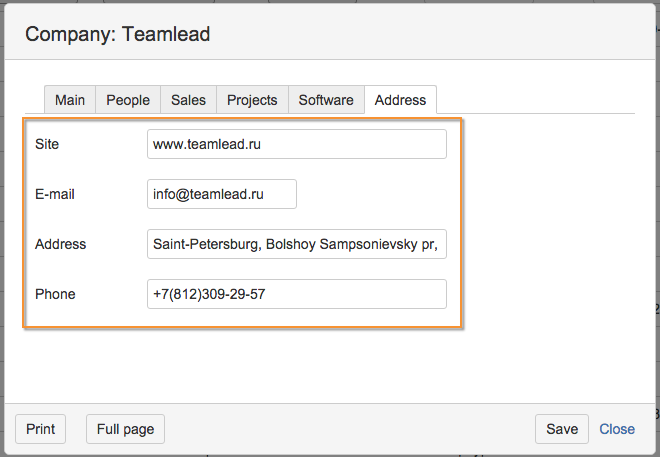Select the Projects tab
The image size is (660, 457).
252,100
